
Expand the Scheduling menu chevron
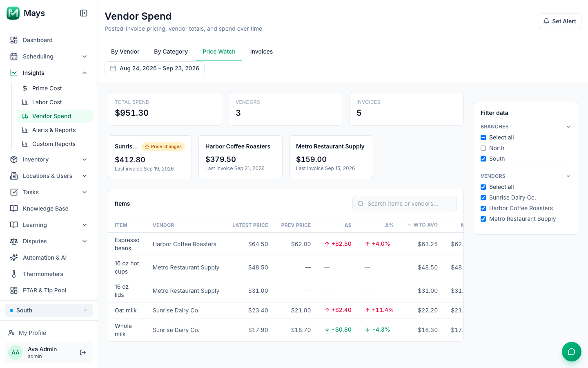[85, 56]
